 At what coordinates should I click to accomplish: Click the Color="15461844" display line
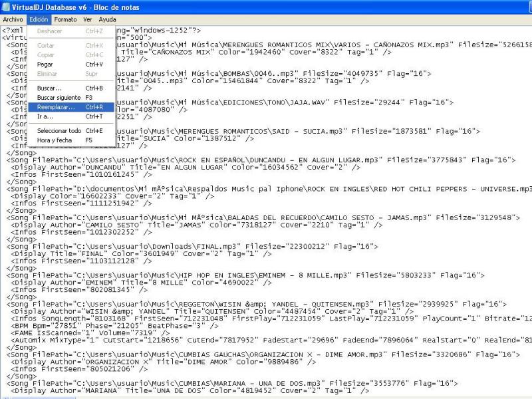coord(242,81)
